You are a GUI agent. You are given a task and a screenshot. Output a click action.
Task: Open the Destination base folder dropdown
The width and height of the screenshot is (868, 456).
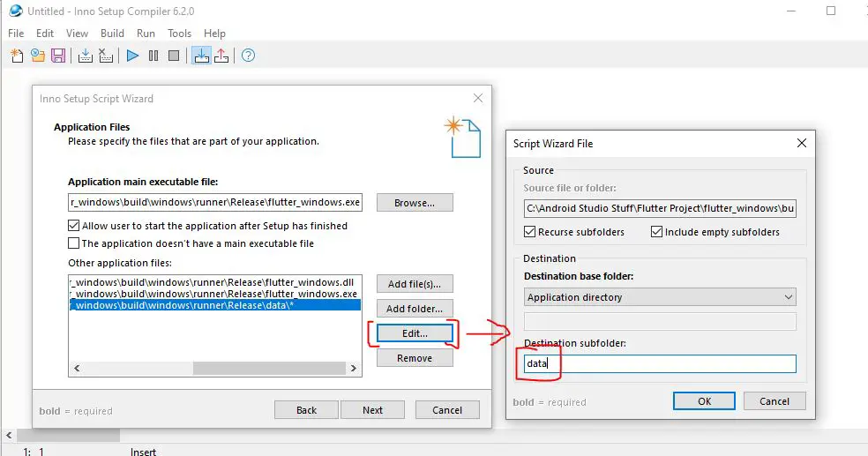660,297
